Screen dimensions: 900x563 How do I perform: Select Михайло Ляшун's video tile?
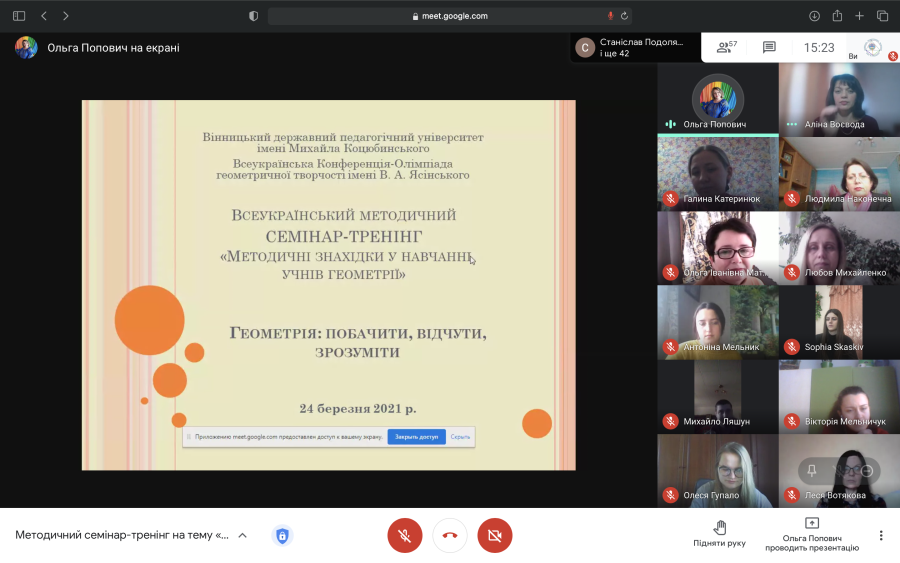(x=717, y=396)
